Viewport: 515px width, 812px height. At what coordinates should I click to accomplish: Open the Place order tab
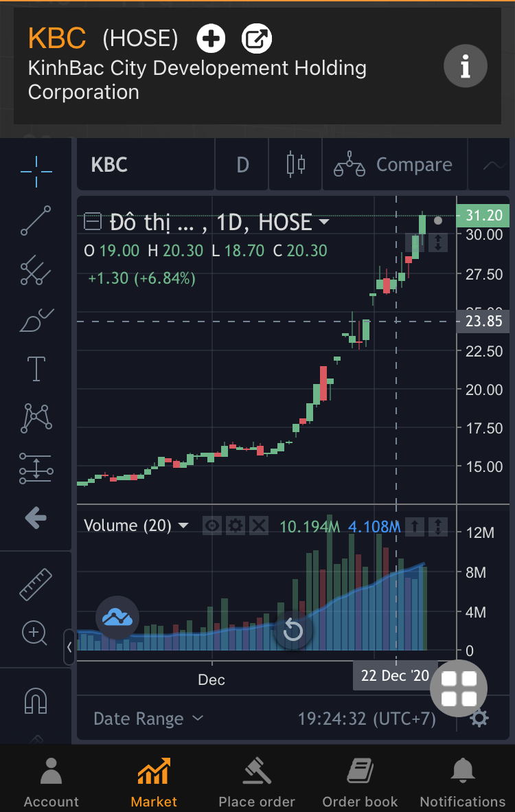[257, 781]
